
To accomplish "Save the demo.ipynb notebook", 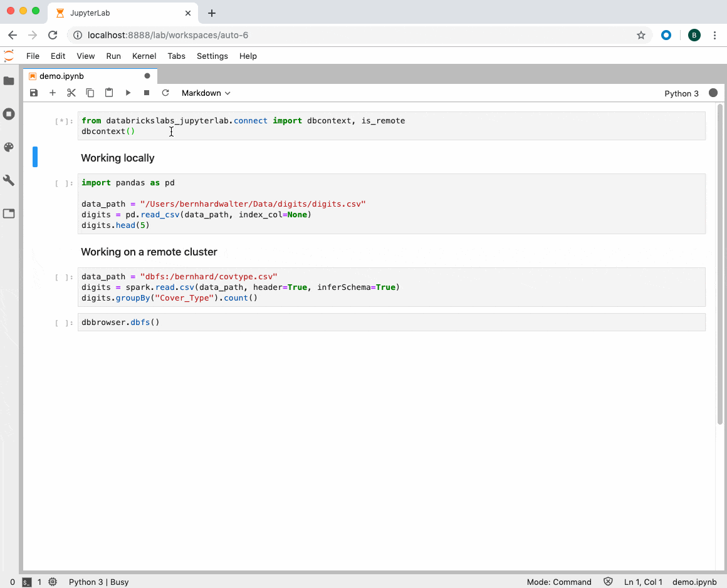I will point(33,93).
